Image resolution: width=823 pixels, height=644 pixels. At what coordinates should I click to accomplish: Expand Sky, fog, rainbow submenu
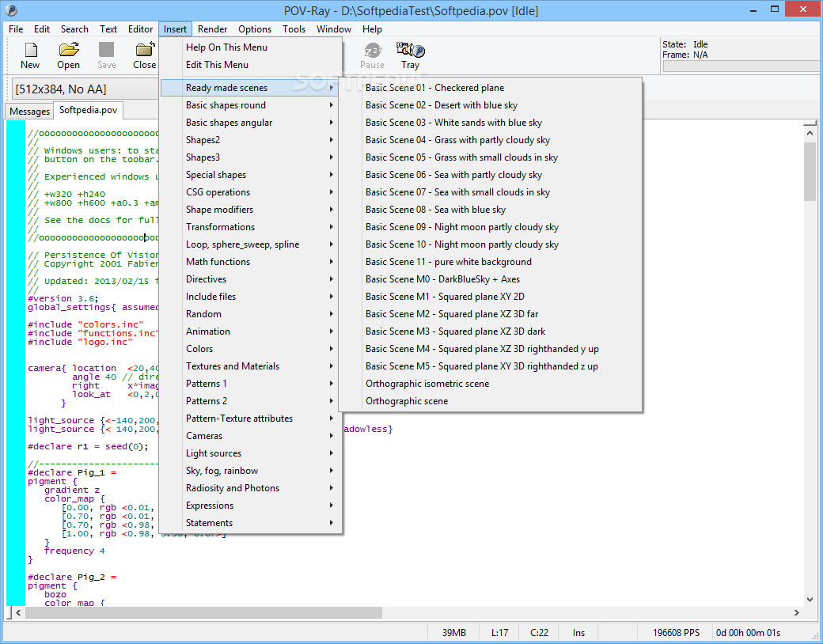click(251, 470)
